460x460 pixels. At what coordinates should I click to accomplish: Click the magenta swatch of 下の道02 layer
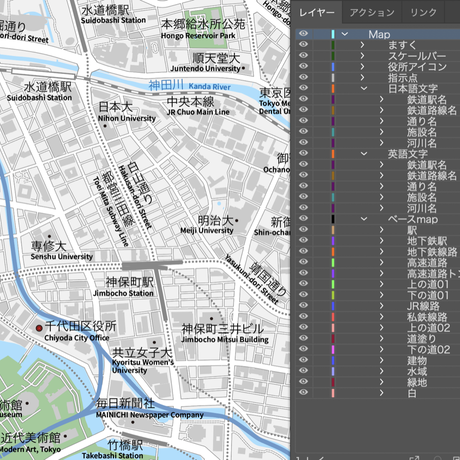[x=333, y=349]
